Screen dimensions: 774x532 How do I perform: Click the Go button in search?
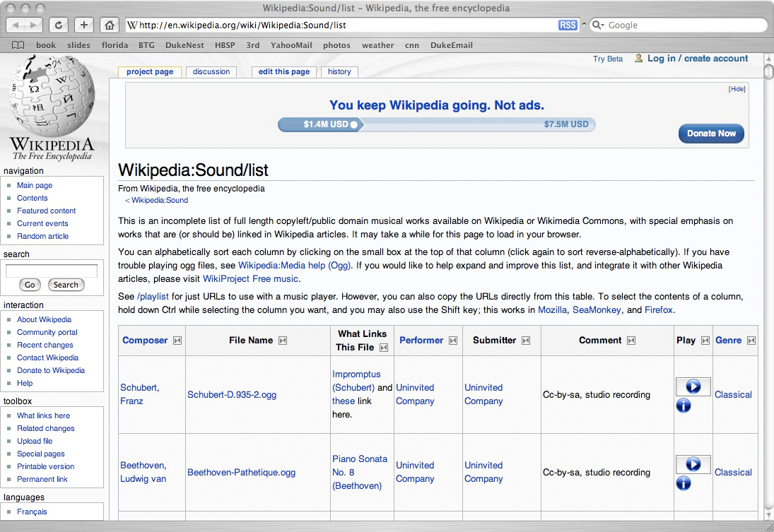pos(30,285)
